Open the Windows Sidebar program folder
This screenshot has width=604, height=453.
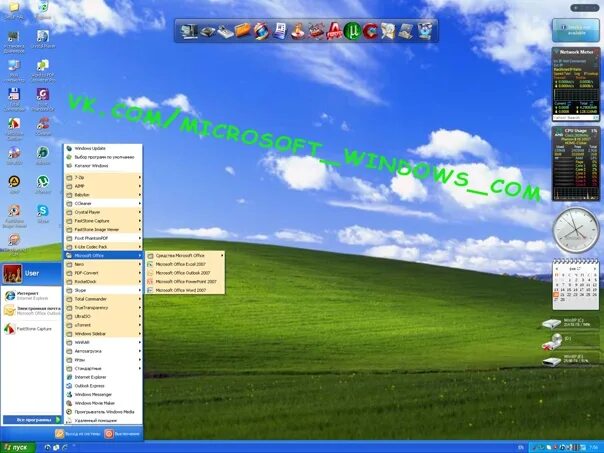(x=103, y=334)
